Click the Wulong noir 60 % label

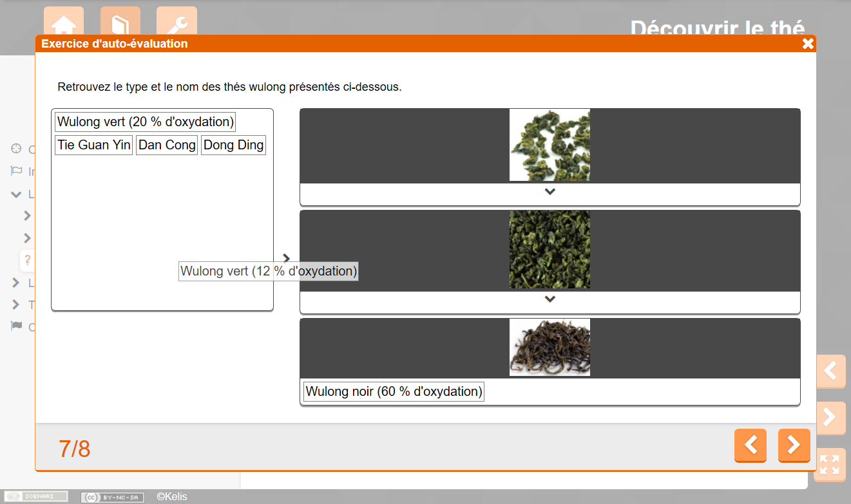pyautogui.click(x=393, y=391)
